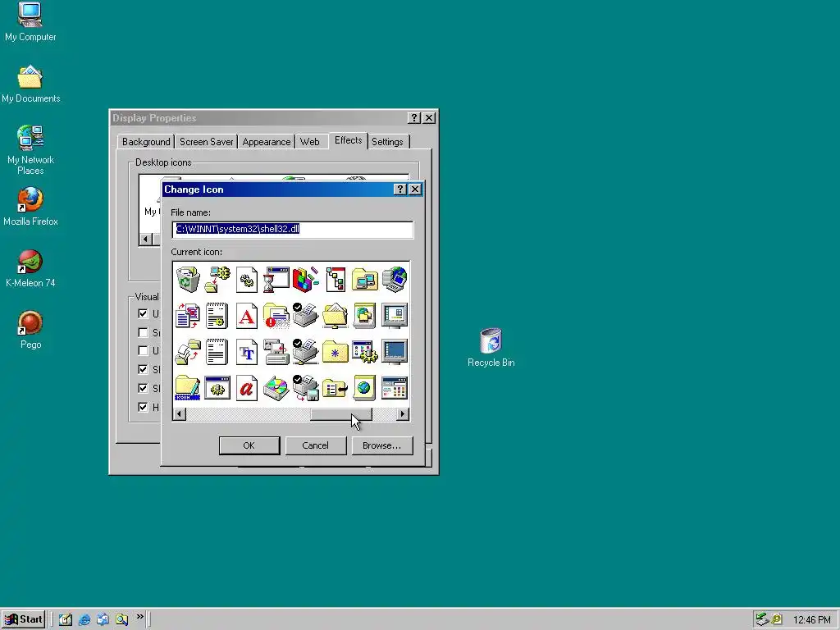Select the tree diagram document icon
Viewport: 840px width, 630px height.
336,279
